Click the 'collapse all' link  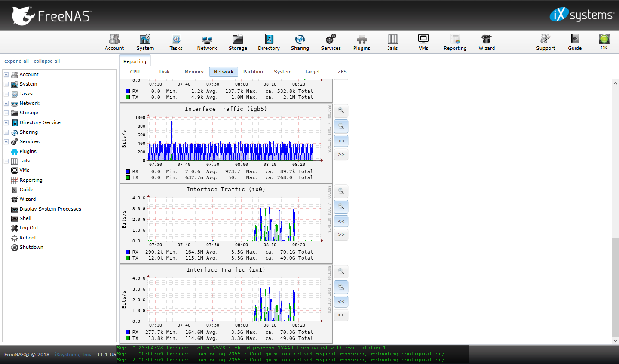(47, 61)
